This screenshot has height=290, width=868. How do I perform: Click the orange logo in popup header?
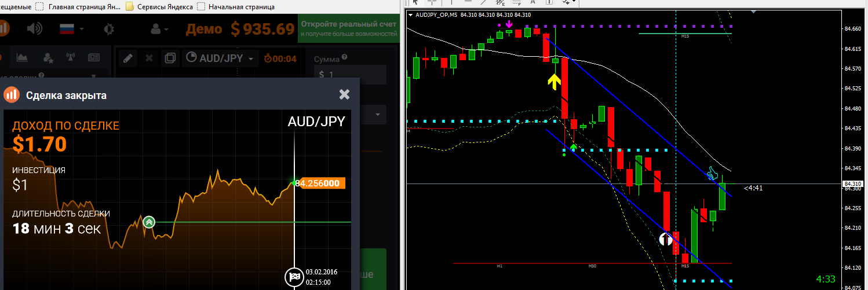(x=12, y=95)
